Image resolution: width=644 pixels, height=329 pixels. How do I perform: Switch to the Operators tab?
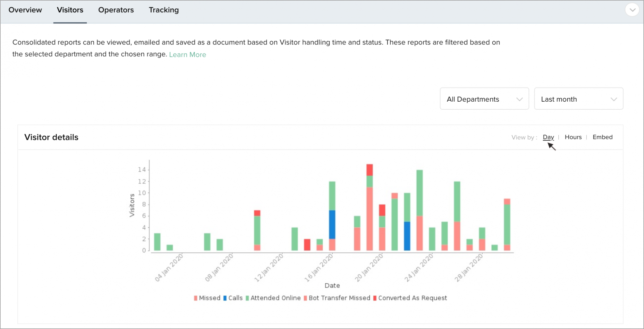[116, 10]
